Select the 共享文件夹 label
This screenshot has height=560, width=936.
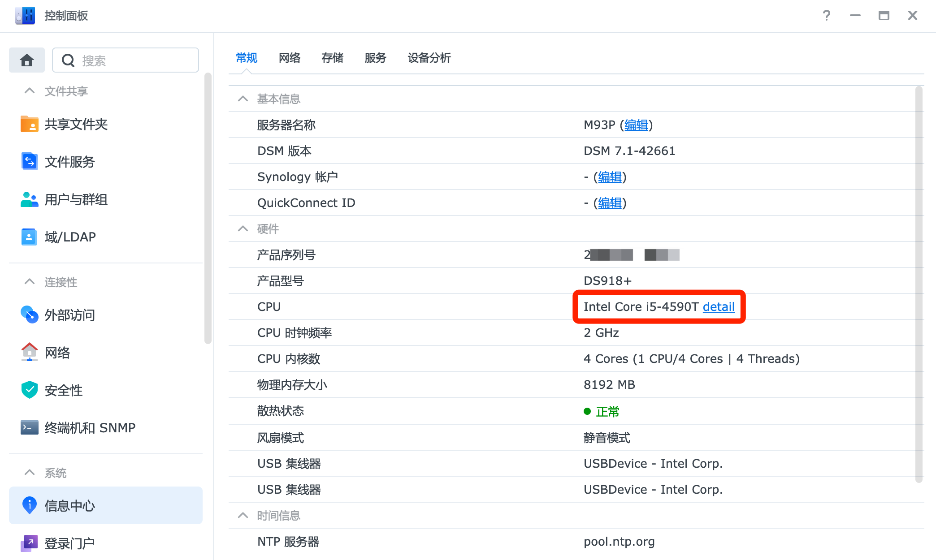pyautogui.click(x=76, y=124)
